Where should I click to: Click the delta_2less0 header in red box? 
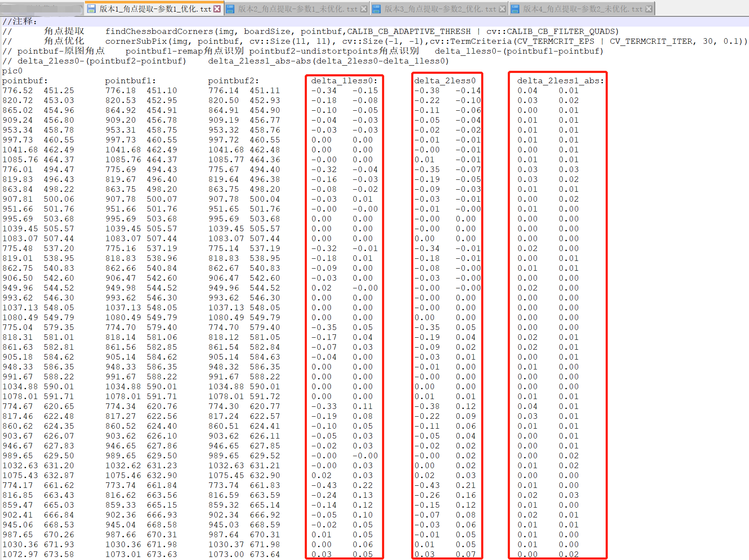446,80
